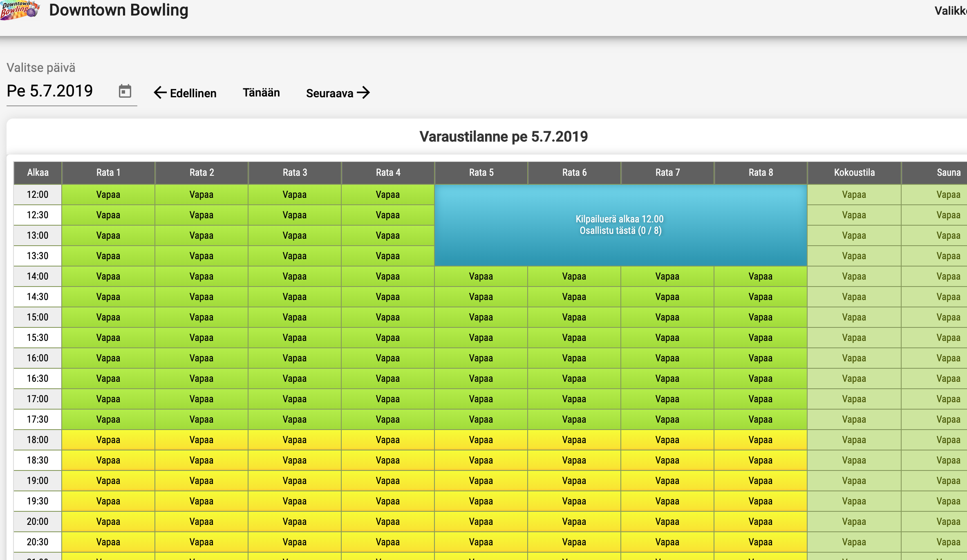The height and width of the screenshot is (560, 967).
Task: Book Kokoustila at 12:00
Action: coord(854,195)
